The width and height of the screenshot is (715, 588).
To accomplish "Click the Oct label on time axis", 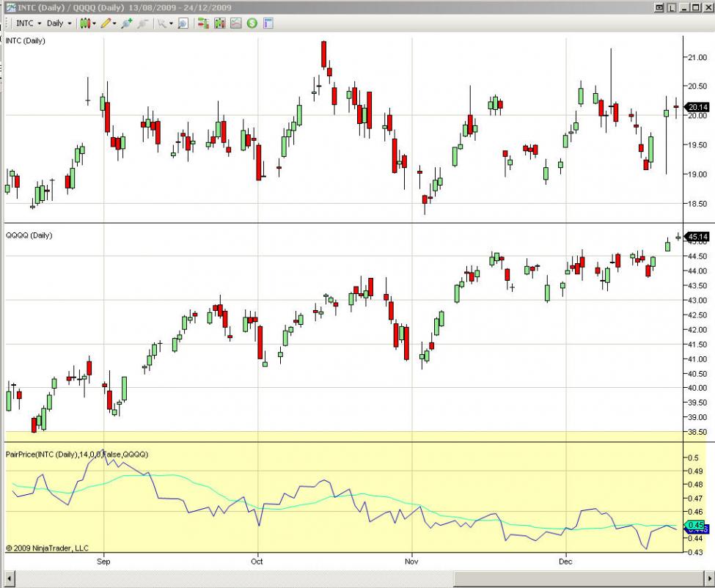I will click(257, 561).
